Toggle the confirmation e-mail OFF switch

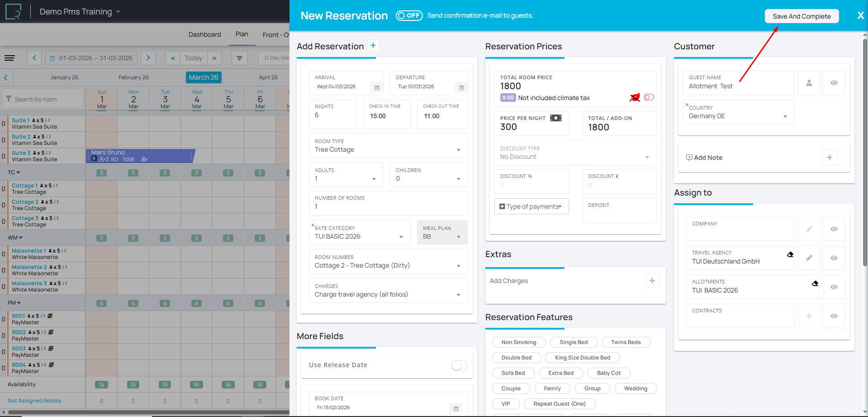[x=409, y=16]
